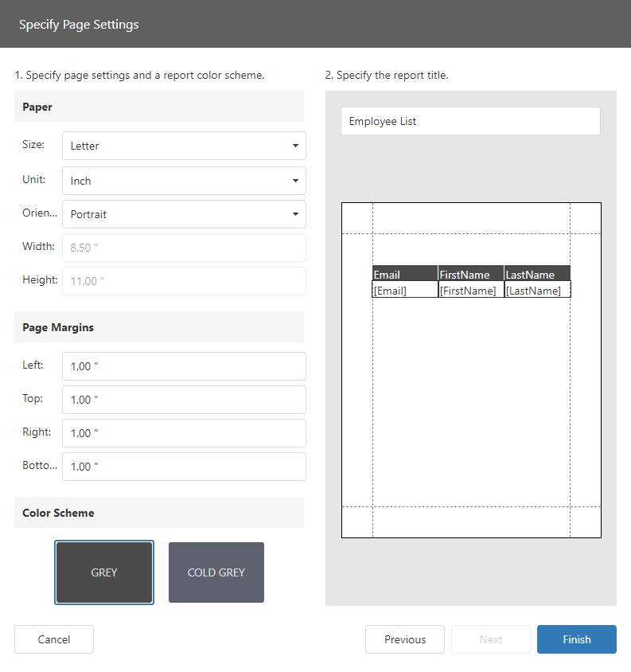Screen dimensions: 631x672
Task: Click the Page Margins section header
Action: (x=159, y=327)
